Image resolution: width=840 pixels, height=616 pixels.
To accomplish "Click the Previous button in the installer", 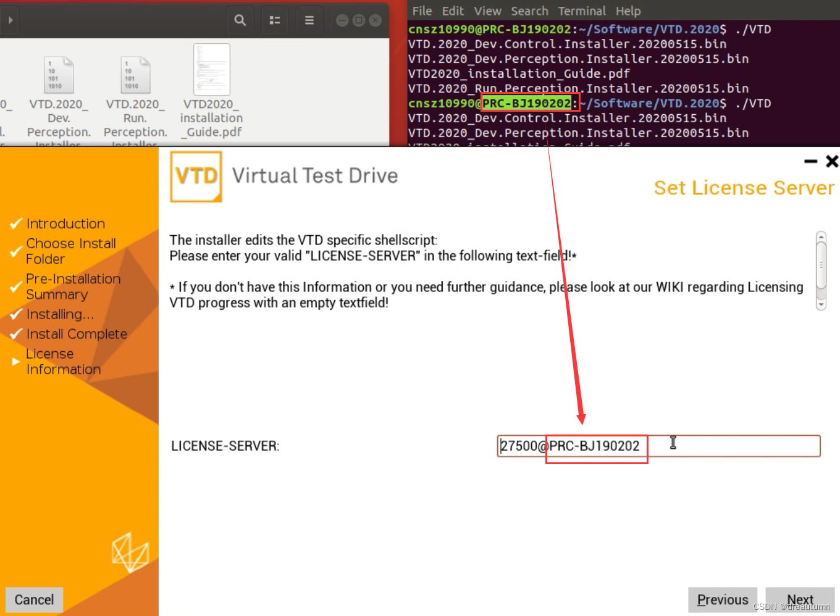I will tap(723, 600).
